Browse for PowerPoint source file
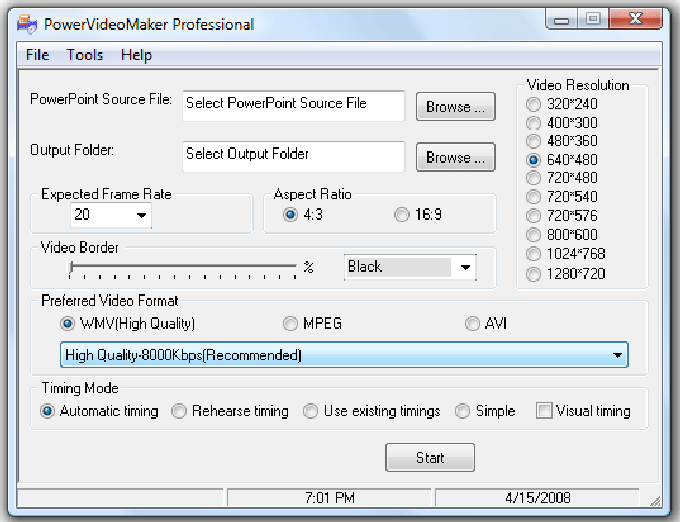This screenshot has height=522, width=680. click(455, 106)
